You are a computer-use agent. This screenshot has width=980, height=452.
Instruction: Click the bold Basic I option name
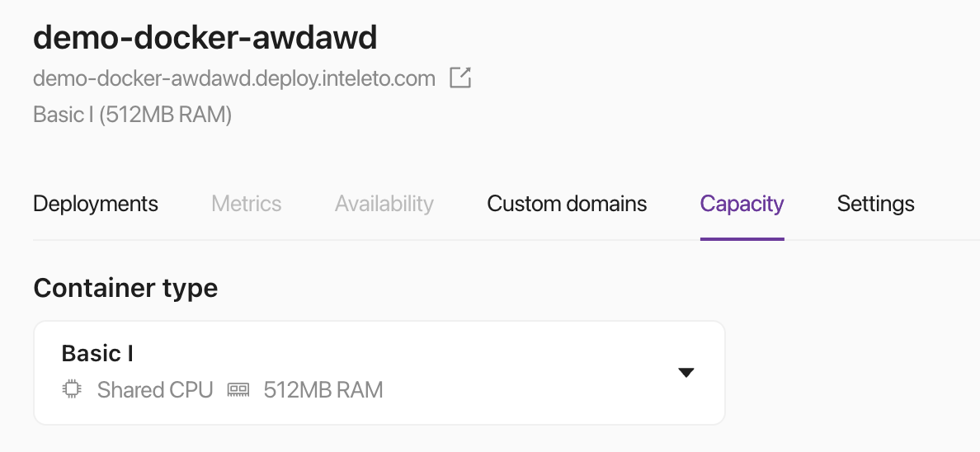pos(97,354)
